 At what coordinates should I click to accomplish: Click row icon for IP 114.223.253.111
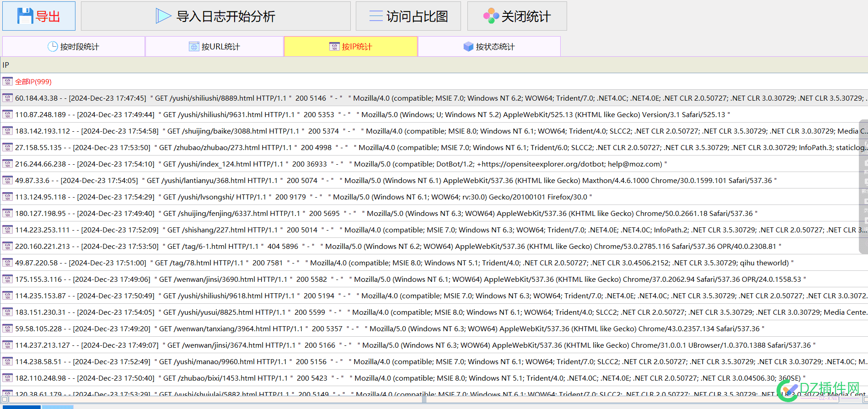coord(7,230)
